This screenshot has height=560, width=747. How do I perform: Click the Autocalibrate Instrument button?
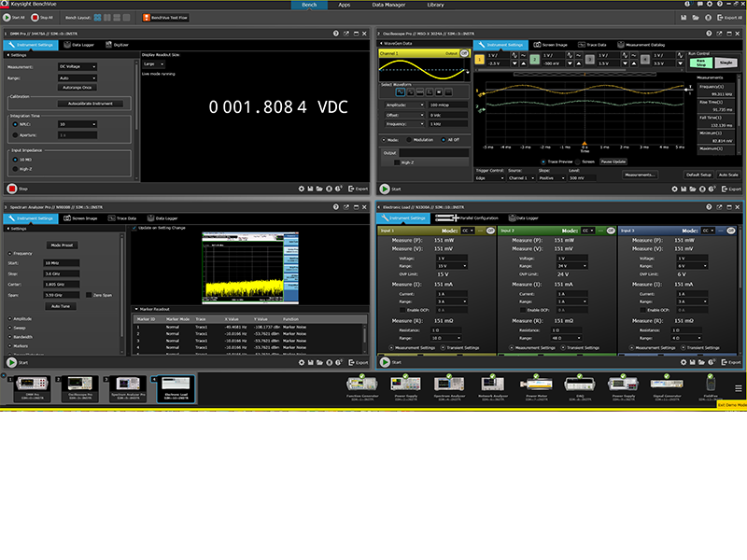coord(90,104)
